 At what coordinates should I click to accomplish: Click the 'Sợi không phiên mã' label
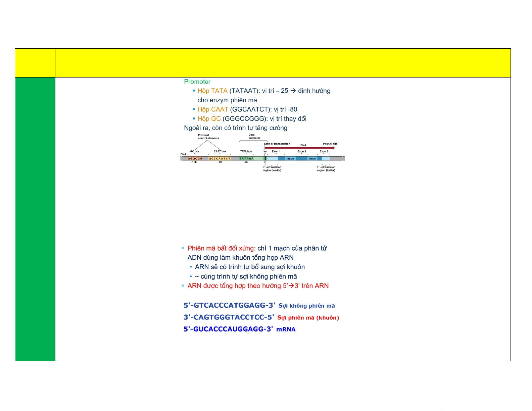pyautogui.click(x=306, y=306)
